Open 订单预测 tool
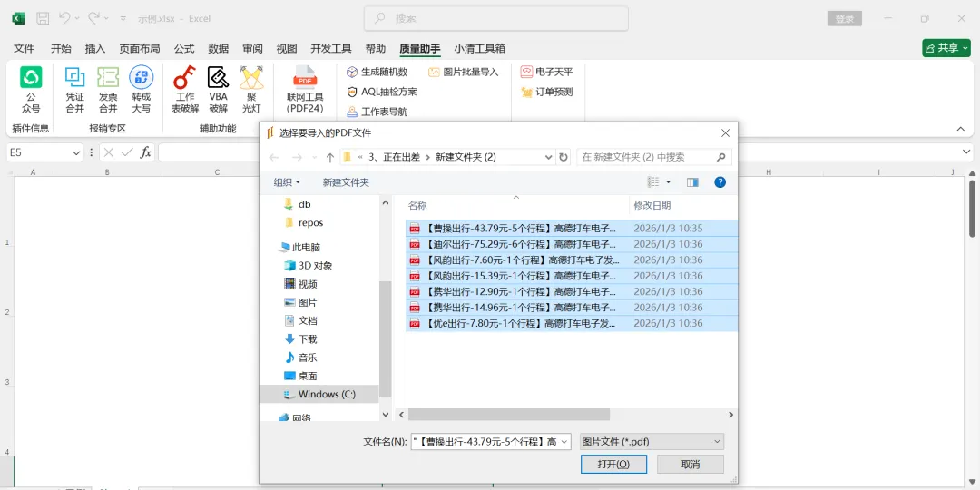The height and width of the screenshot is (490, 980). coord(547,92)
